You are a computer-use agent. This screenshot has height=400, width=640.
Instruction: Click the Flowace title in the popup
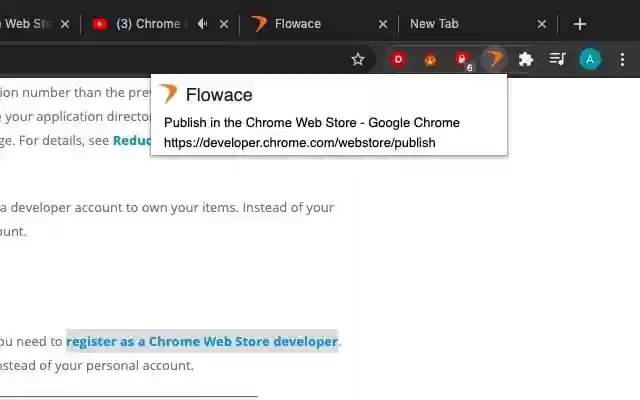pos(219,95)
